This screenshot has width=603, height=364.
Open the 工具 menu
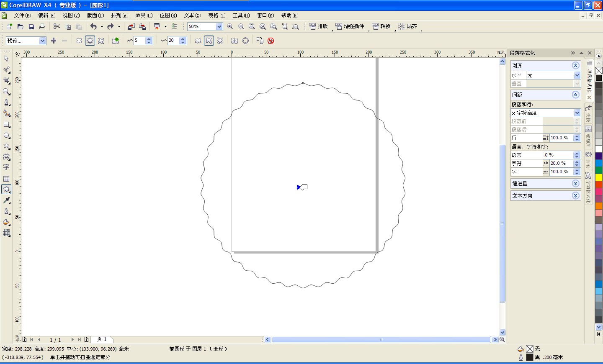pos(241,15)
